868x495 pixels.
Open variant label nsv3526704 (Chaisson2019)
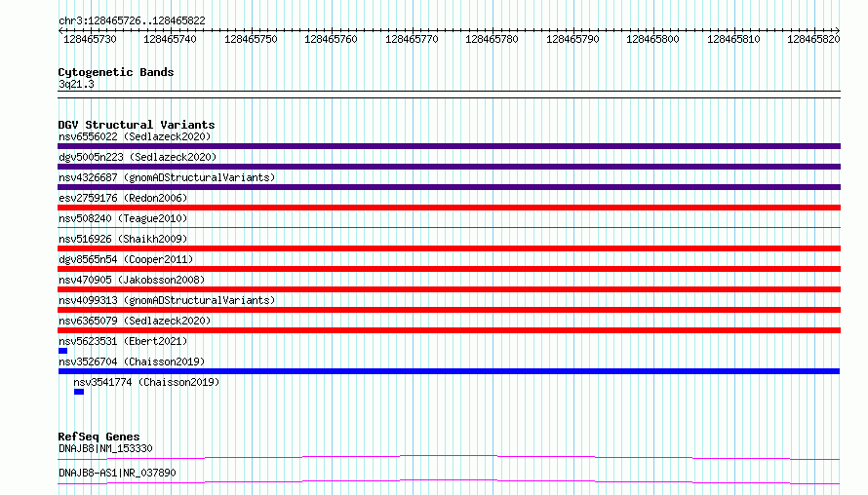click(132, 362)
